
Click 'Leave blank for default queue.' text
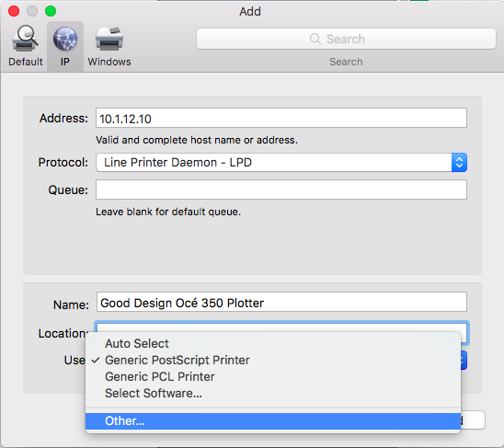tap(168, 212)
